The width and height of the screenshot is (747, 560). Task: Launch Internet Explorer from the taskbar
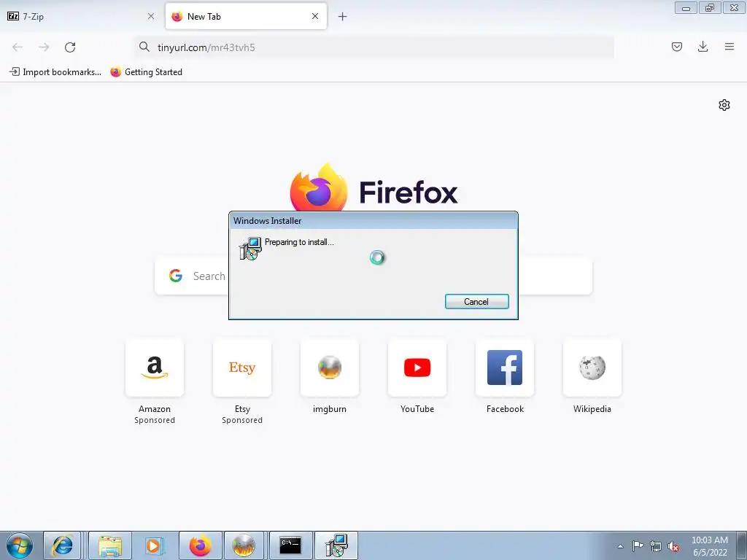(62, 545)
